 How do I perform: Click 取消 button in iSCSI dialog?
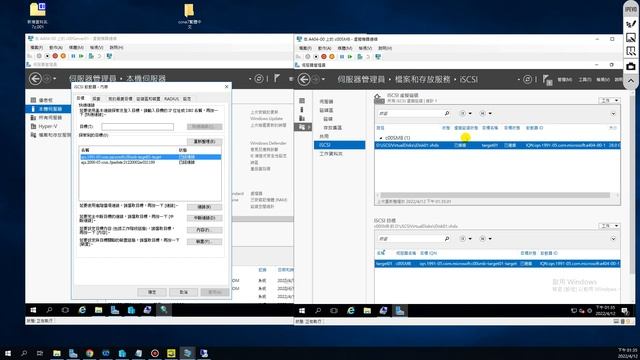183,292
